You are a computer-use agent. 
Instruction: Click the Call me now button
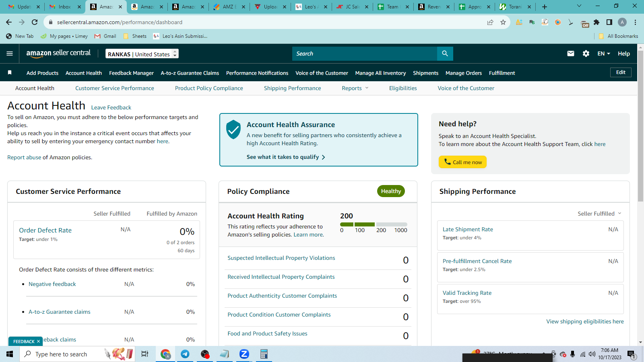point(462,162)
